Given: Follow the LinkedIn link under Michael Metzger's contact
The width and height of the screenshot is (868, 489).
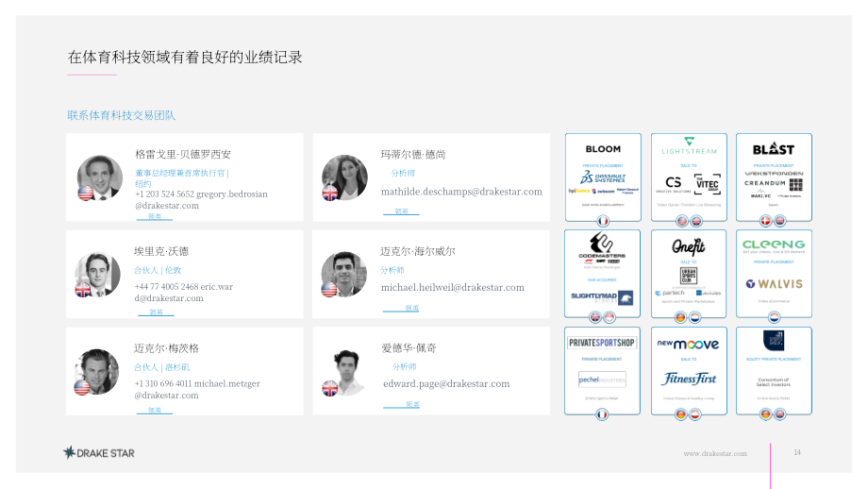Looking at the screenshot, I should (x=155, y=411).
